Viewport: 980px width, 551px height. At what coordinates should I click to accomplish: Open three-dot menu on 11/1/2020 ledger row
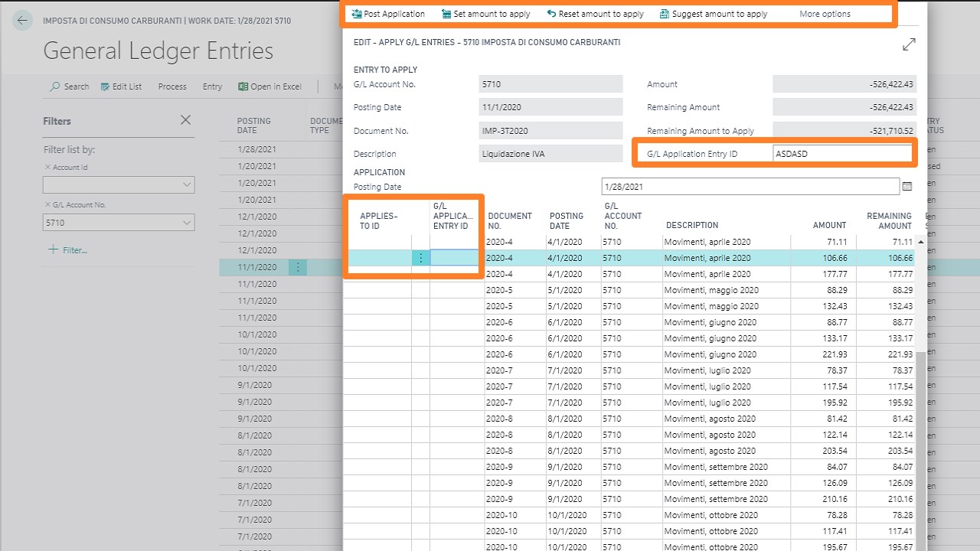coord(298,267)
